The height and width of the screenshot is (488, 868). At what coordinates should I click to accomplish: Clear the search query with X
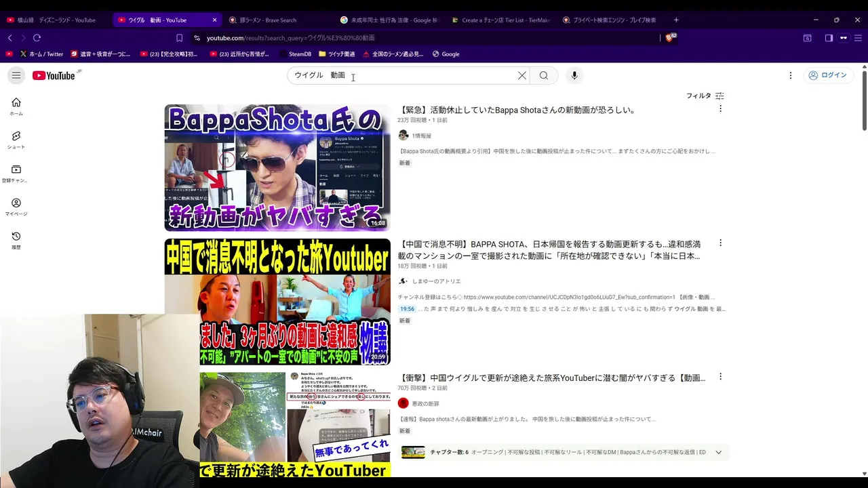point(522,75)
